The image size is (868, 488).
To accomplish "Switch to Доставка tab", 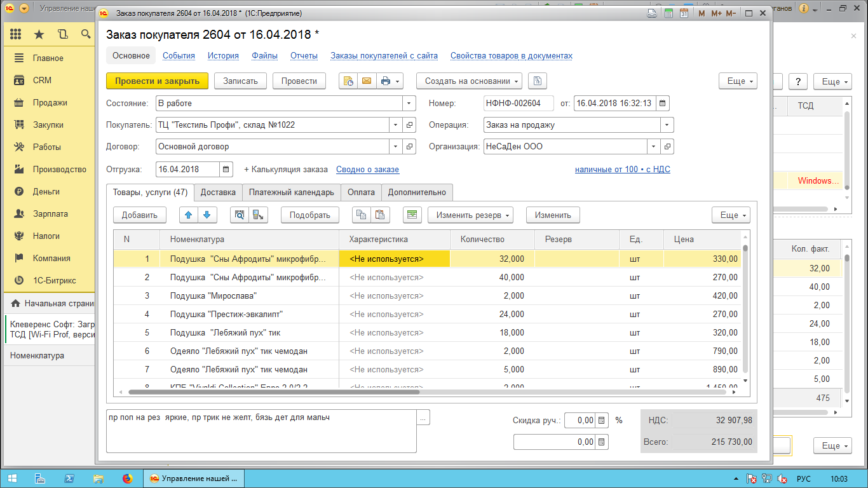I will (x=218, y=192).
